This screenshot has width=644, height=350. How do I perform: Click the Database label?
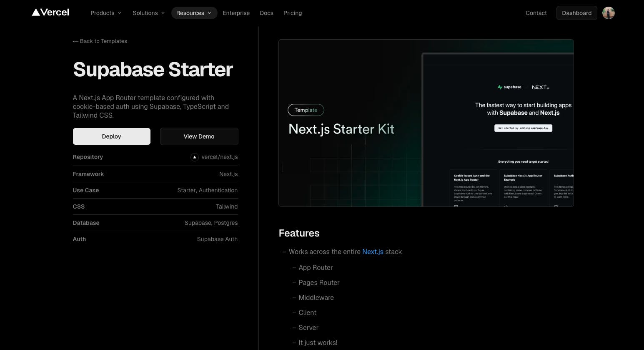[x=86, y=223]
